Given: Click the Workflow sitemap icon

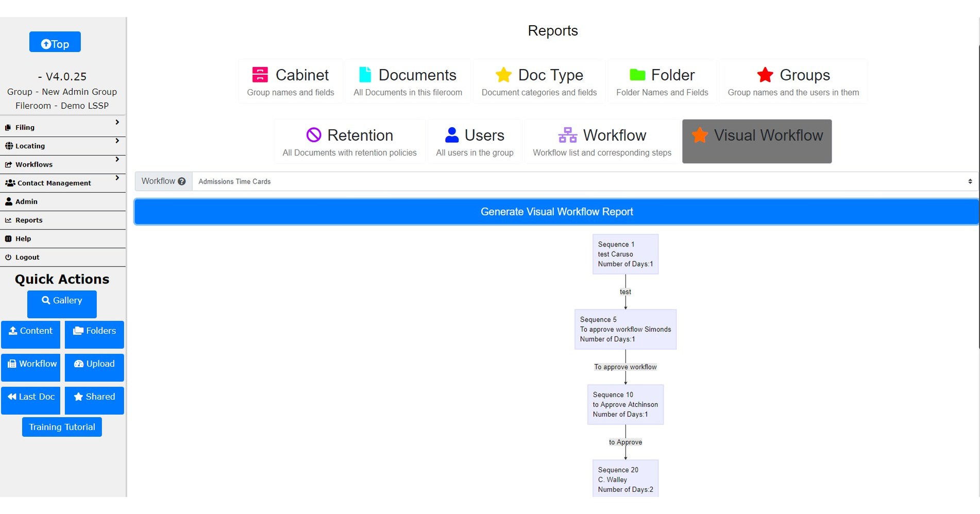Looking at the screenshot, I should (x=568, y=135).
